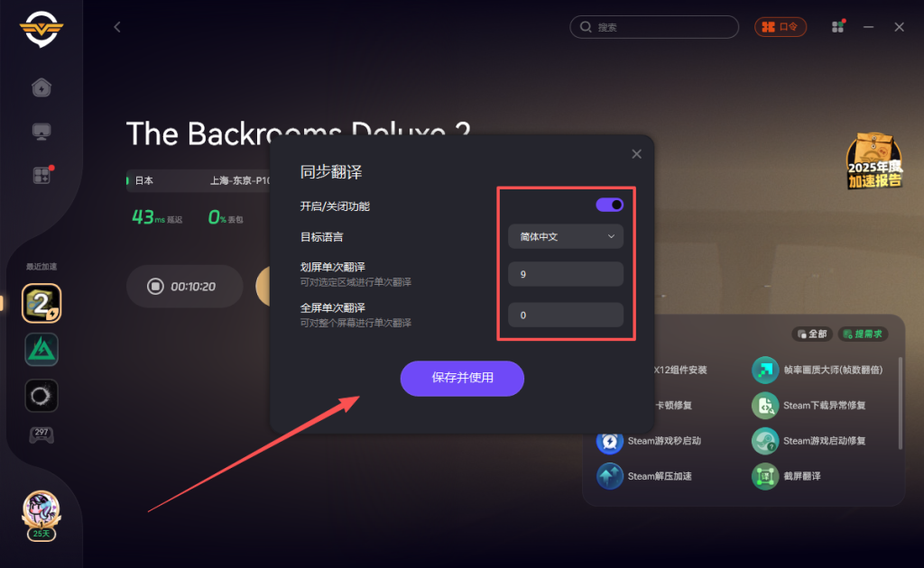Select the green triangle game icon

42,350
